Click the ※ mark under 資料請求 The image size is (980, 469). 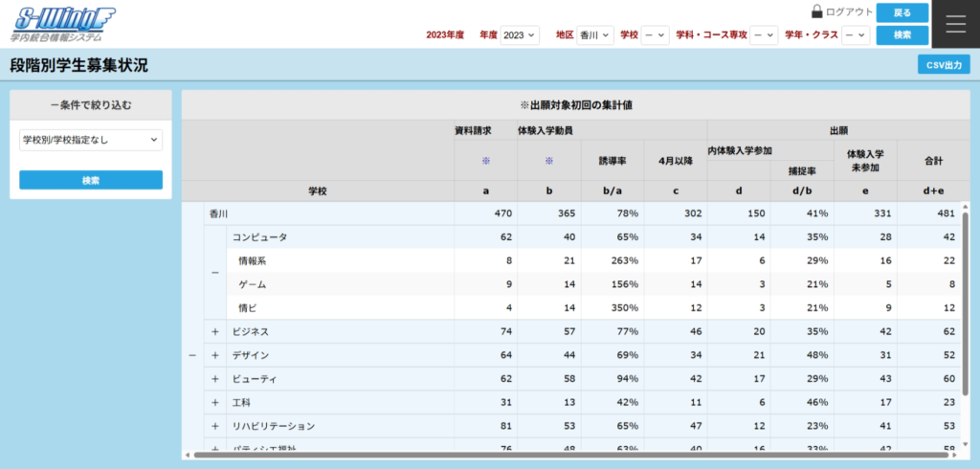click(x=485, y=161)
